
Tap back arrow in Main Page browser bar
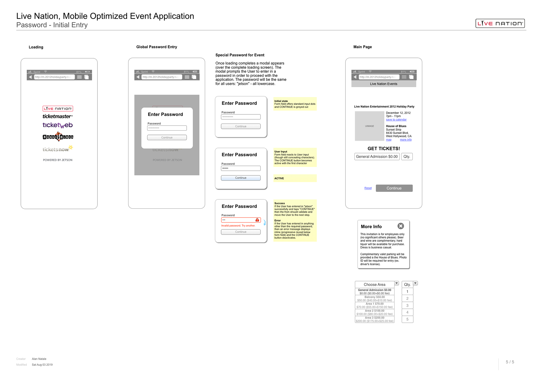point(355,77)
